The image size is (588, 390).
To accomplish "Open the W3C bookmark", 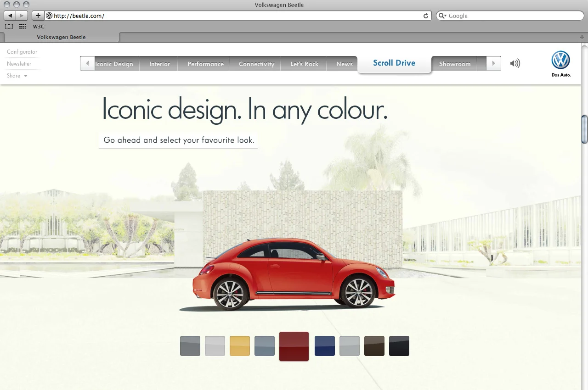I will [x=39, y=27].
